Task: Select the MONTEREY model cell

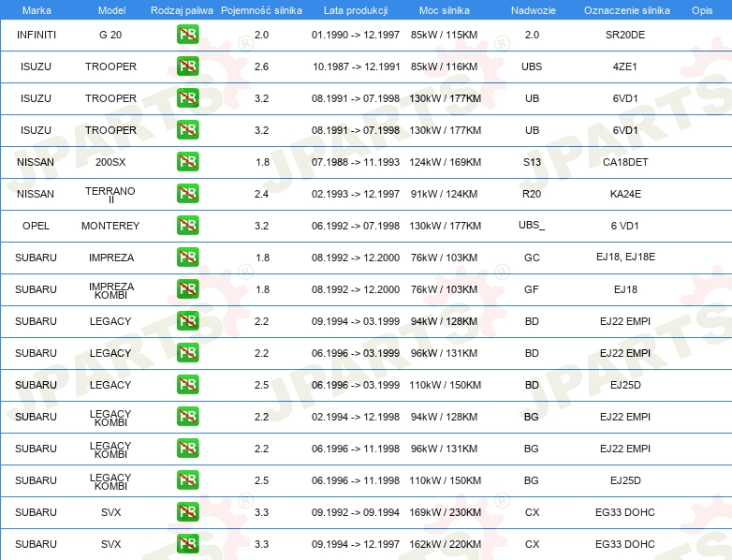Action: [x=110, y=226]
